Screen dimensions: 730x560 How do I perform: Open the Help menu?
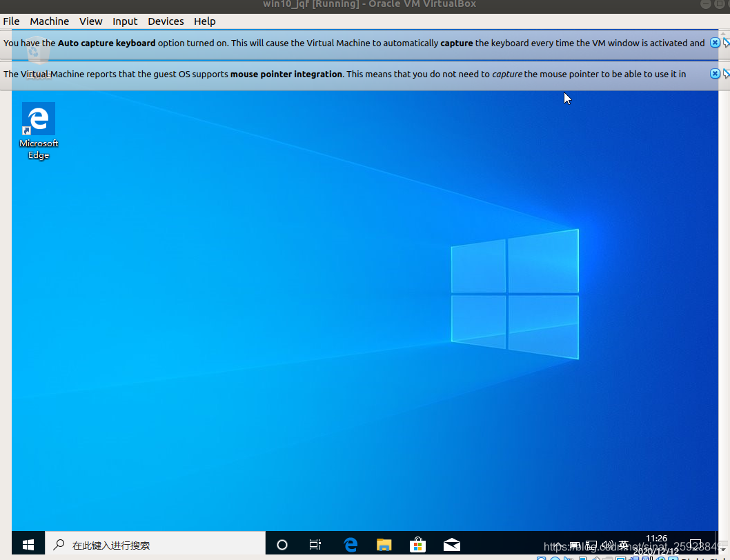pyautogui.click(x=205, y=21)
